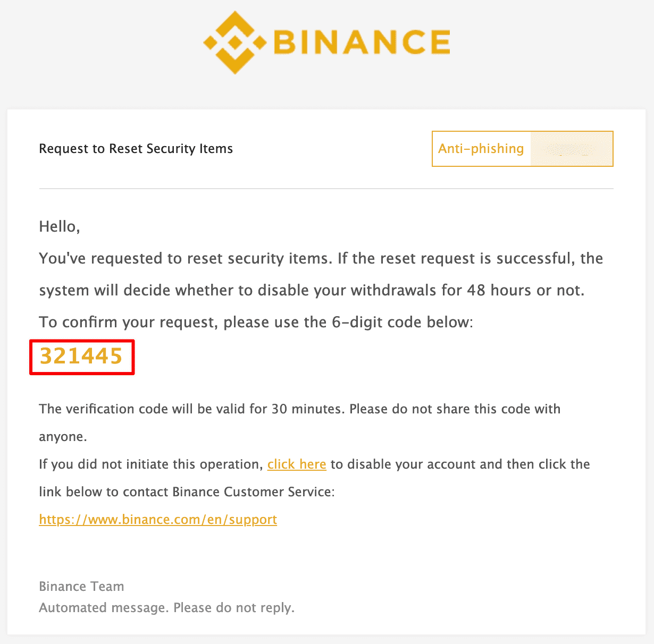Click the word 'anyone.' in the warning
Screen dimensions: 654x644
coord(63,437)
